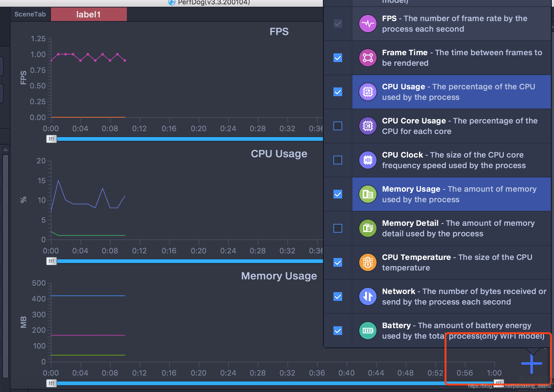This screenshot has width=554, height=392.
Task: Click the Frame Time metric icon
Action: pyautogui.click(x=368, y=58)
